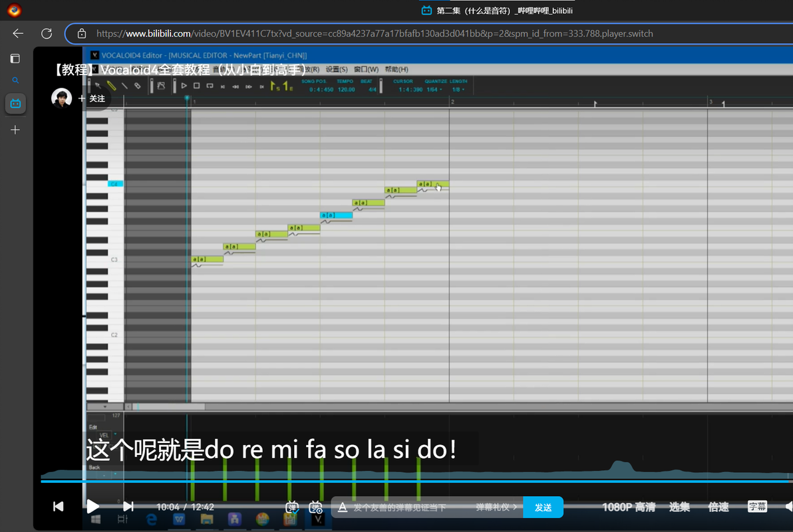Screen dimensions: 793x532
Task: Toggle danmaku display on the player
Action: [292, 507]
